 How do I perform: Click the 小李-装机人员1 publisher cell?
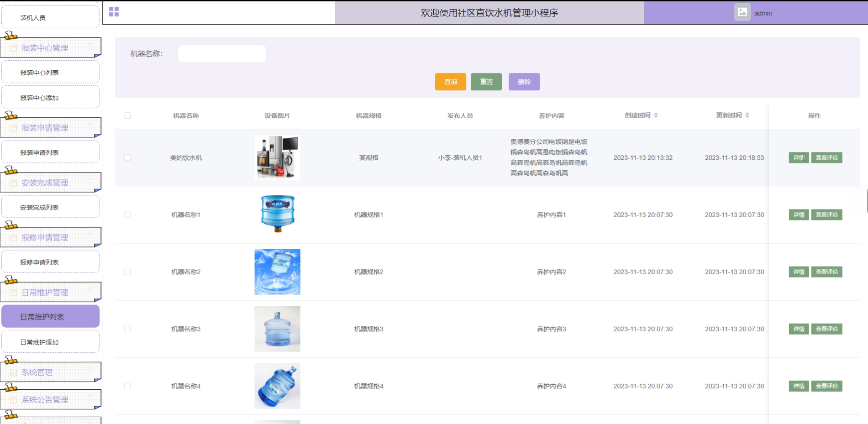point(460,158)
